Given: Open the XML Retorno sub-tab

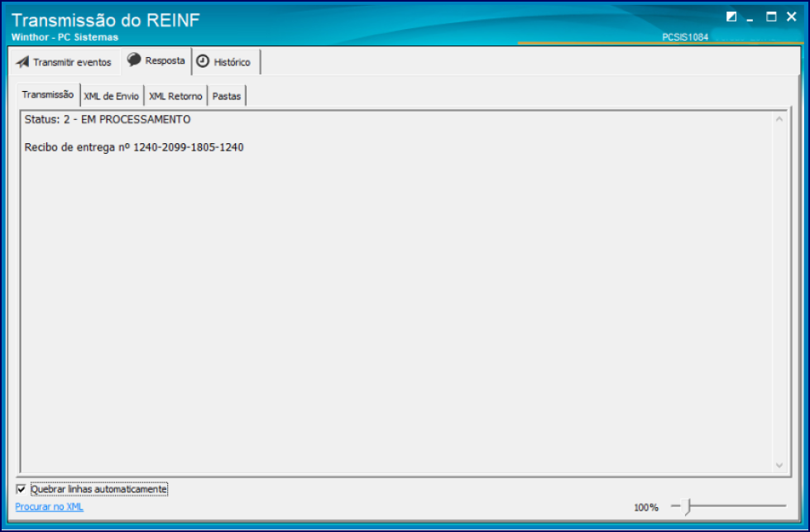Looking at the screenshot, I should pyautogui.click(x=175, y=96).
